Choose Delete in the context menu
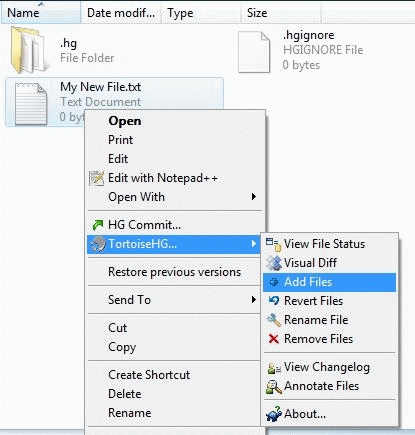The height and width of the screenshot is (435, 415). click(125, 394)
